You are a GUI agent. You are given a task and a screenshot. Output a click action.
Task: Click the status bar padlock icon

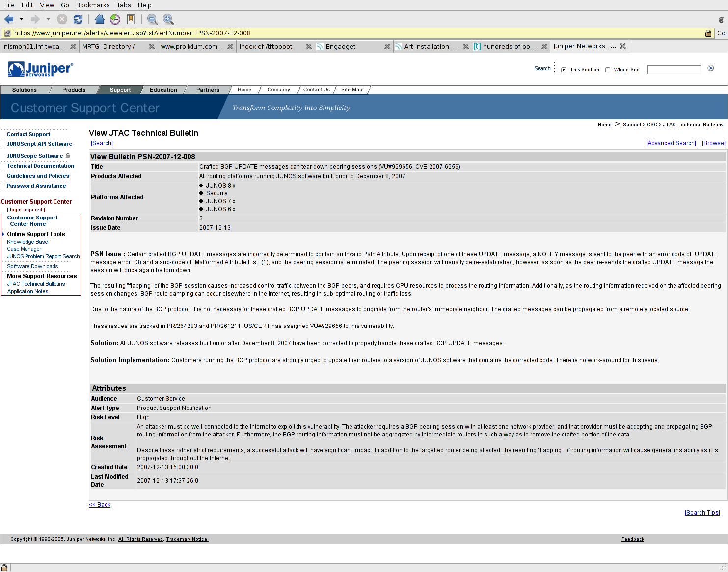(4, 568)
